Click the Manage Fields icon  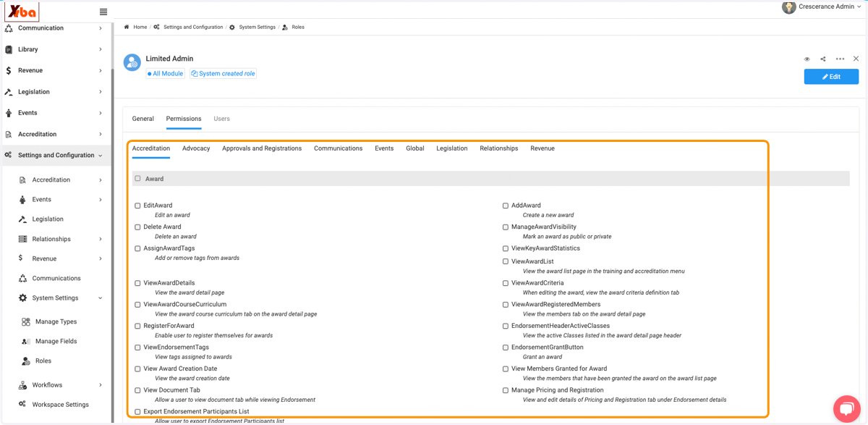pyautogui.click(x=26, y=341)
